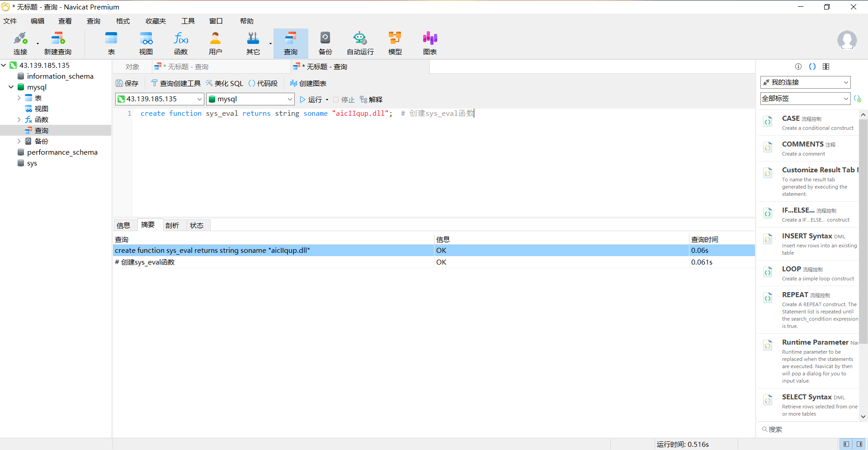Viewport: 868px width, 450px height.
Task: Toggle the code snippet braces icon in right panel
Action: click(x=812, y=66)
